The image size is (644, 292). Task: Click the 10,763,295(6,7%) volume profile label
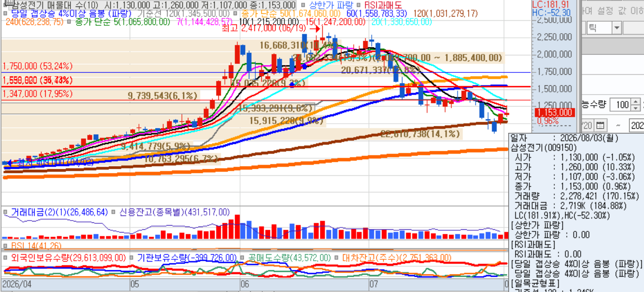pos(181,158)
